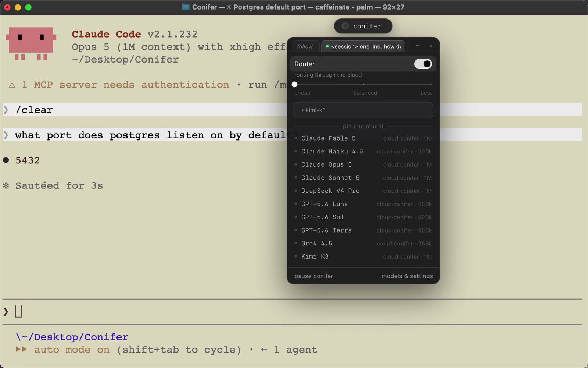This screenshot has width=588, height=368.
Task: Toggle the Router switch off
Action: point(423,64)
